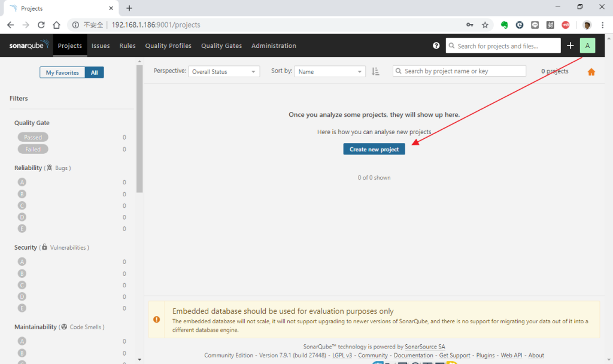Open the user avatar 'A' menu
Screen dimensions: 613x364
(587, 45)
